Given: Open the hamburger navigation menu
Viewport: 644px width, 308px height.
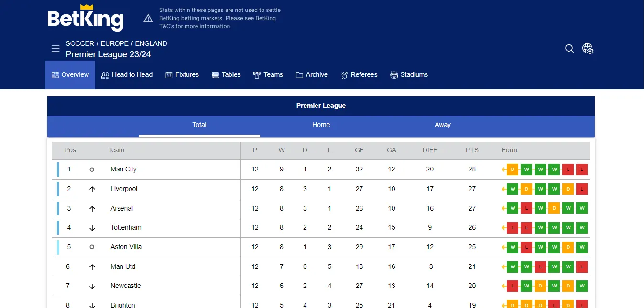Looking at the screenshot, I should (x=55, y=49).
